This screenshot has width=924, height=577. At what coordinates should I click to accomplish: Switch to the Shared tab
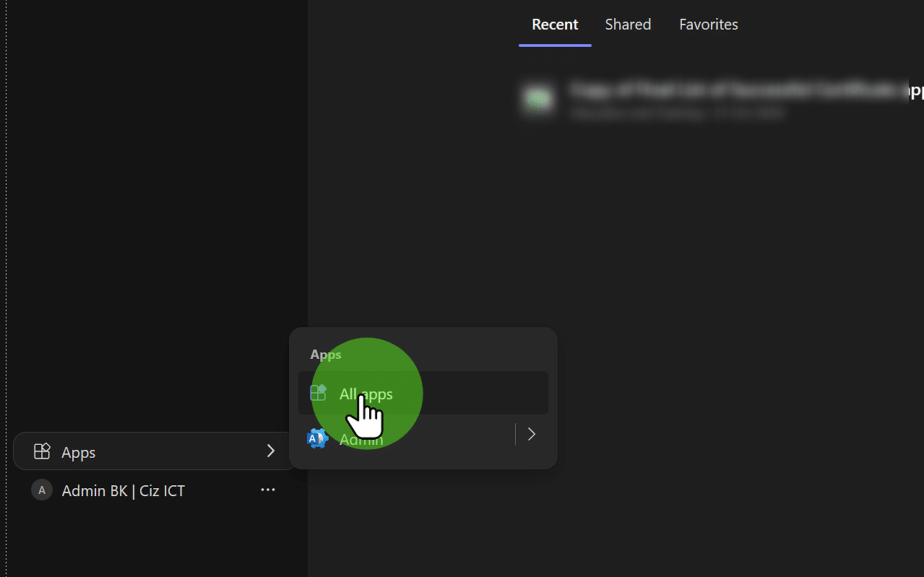coord(627,24)
